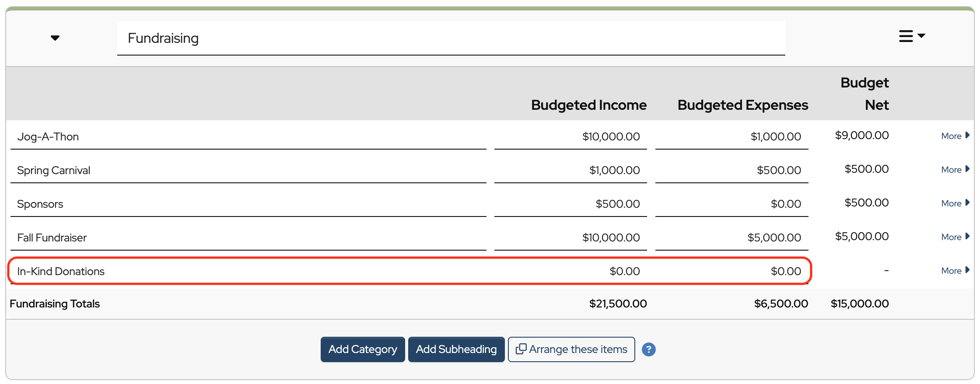Open More options for Fall Fundraiser
Screen dimensions: 980x384
tap(955, 237)
